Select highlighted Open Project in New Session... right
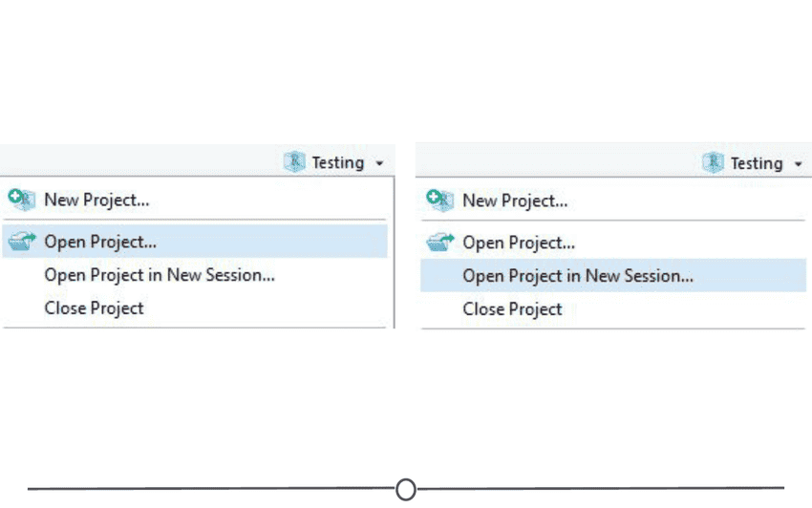This screenshot has width=812, height=508. coord(613,276)
